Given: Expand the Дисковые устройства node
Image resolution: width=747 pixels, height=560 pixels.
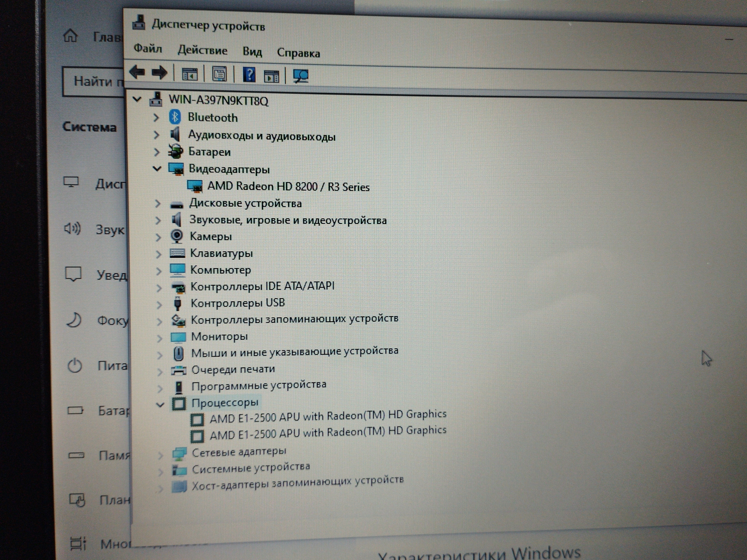Looking at the screenshot, I should pyautogui.click(x=158, y=203).
